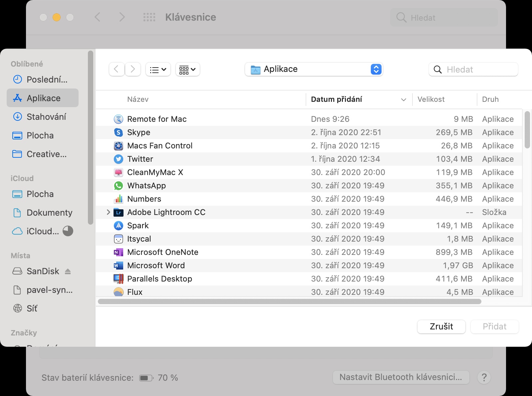This screenshot has width=532, height=396.
Task: Navigate back in Klávesnice window
Action: tap(97, 17)
